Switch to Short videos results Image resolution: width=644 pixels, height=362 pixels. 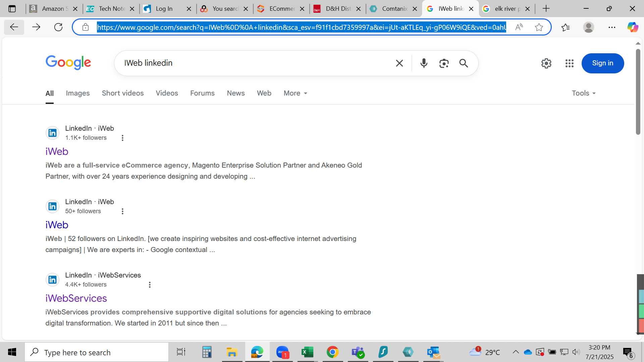[123, 93]
